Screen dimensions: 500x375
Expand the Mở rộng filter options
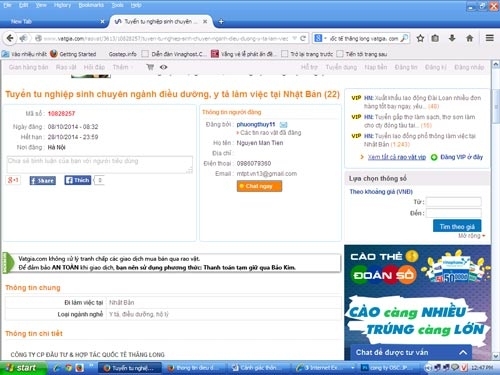pos(471,236)
